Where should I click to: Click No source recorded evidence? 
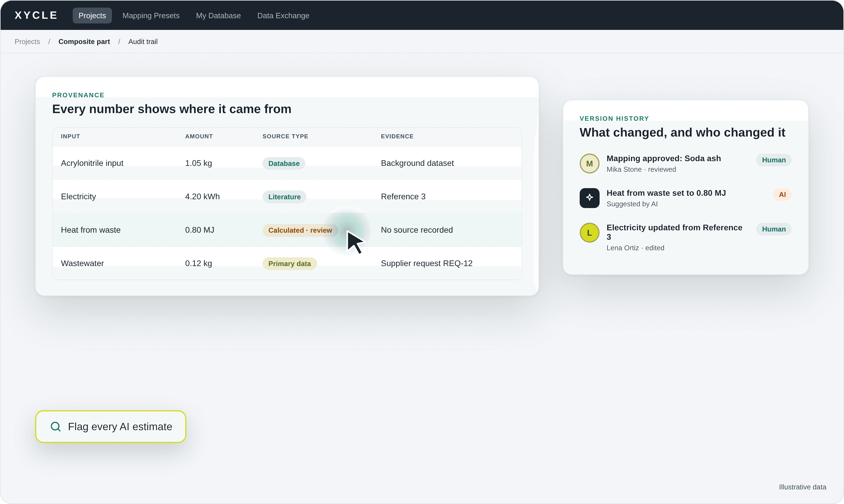click(416, 230)
